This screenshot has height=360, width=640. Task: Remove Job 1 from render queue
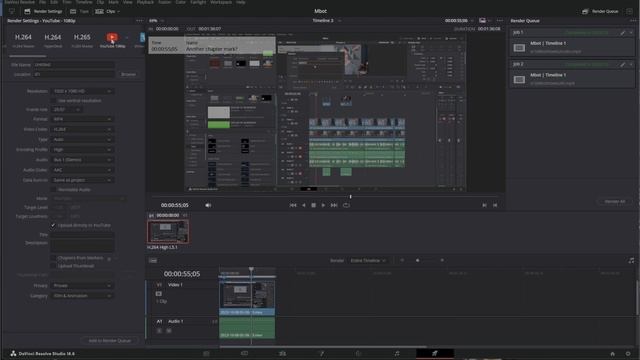pos(631,33)
